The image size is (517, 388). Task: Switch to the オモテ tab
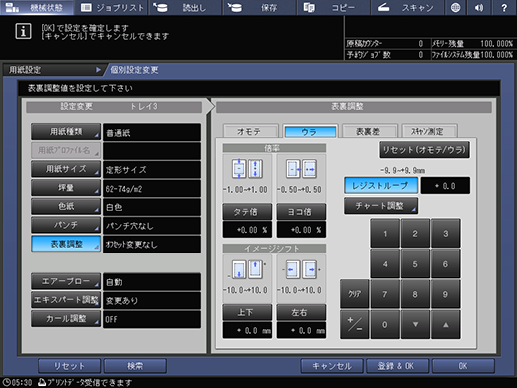250,132
